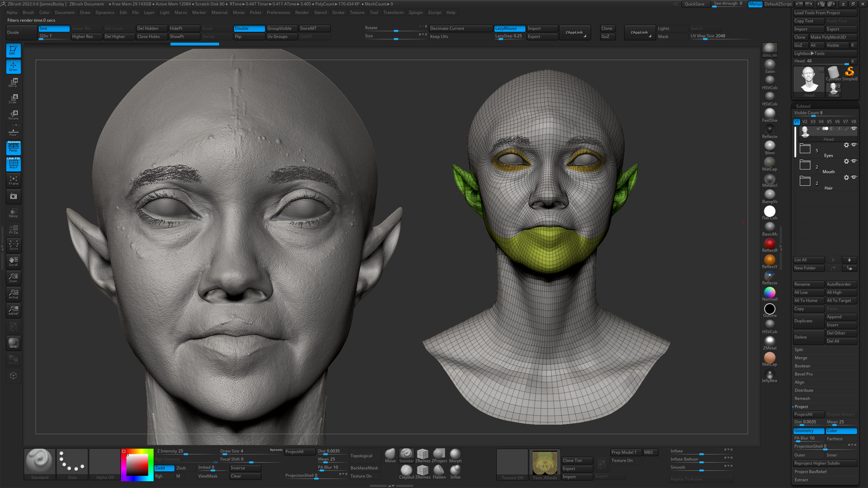This screenshot has height=488, width=868.
Task: Switch to the V2 subtool view tab
Action: (805, 122)
